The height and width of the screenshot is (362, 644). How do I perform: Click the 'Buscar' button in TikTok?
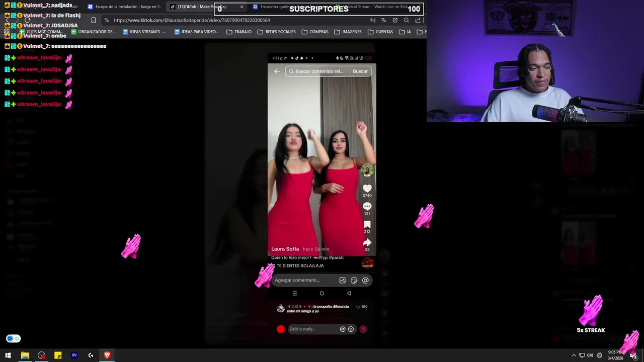[x=360, y=71]
